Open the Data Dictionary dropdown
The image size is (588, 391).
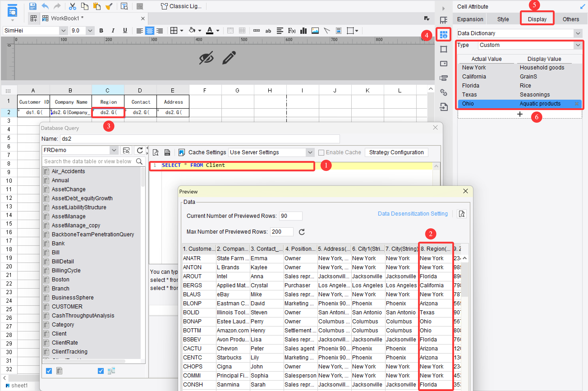click(x=578, y=33)
